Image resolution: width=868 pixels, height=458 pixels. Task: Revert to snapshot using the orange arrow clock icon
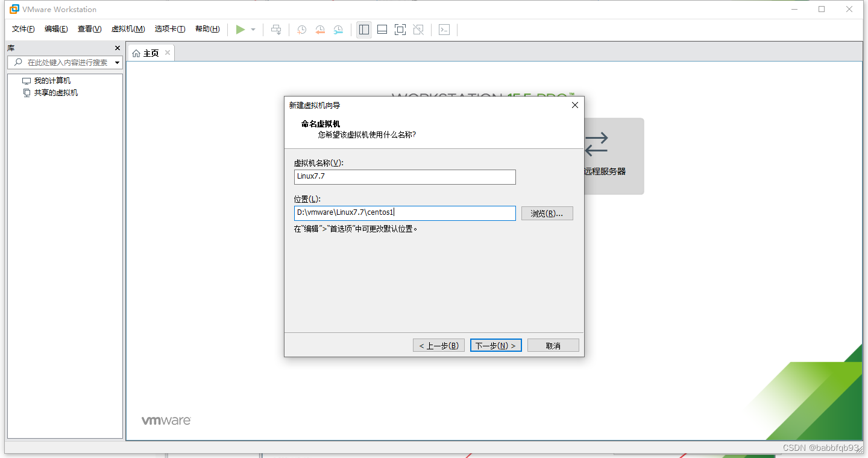tap(320, 30)
